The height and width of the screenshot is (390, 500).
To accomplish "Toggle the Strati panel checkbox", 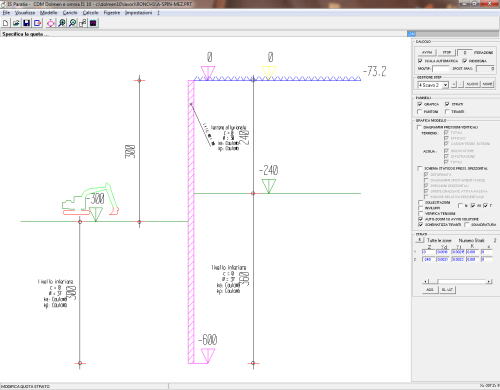I will pos(447,104).
